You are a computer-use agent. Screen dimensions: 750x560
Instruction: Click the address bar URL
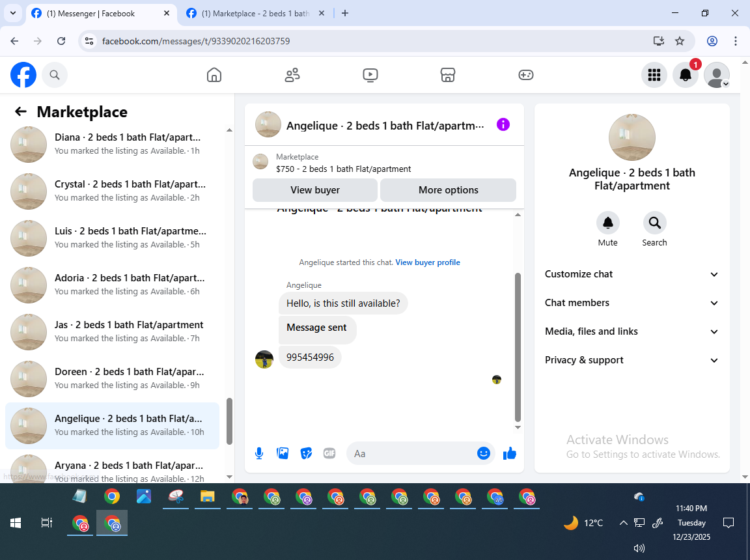click(195, 41)
